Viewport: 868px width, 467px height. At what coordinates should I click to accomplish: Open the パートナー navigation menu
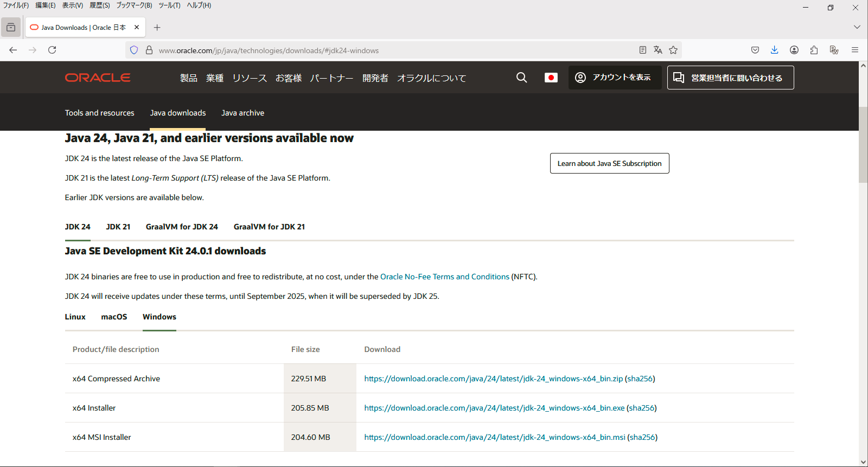coord(332,78)
